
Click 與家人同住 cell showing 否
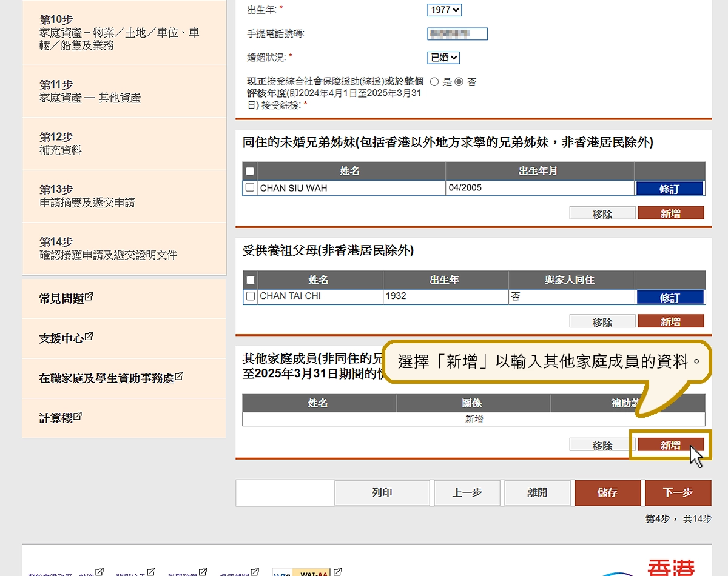pyautogui.click(x=571, y=296)
